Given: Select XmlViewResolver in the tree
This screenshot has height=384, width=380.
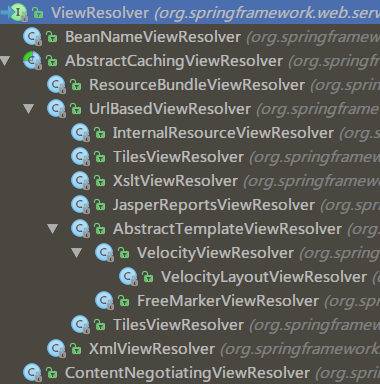Looking at the screenshot, I should tap(152, 349).
